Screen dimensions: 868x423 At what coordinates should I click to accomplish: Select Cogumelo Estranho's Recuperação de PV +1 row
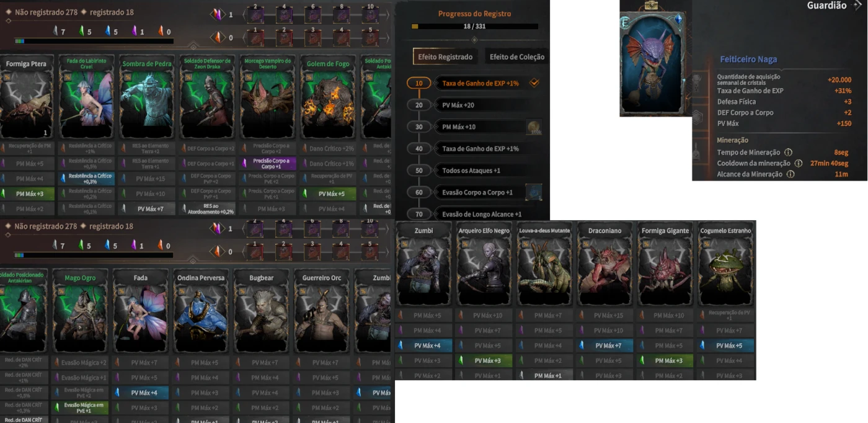point(727,315)
